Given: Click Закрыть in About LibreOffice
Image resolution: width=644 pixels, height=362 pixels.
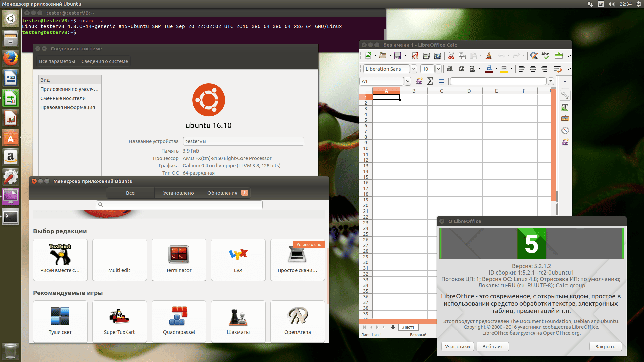Looking at the screenshot, I should coord(605,347).
